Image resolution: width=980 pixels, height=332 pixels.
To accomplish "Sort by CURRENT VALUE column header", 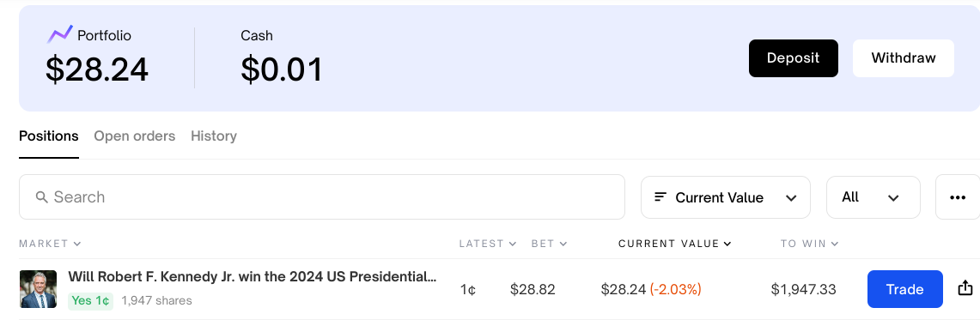I will 674,244.
